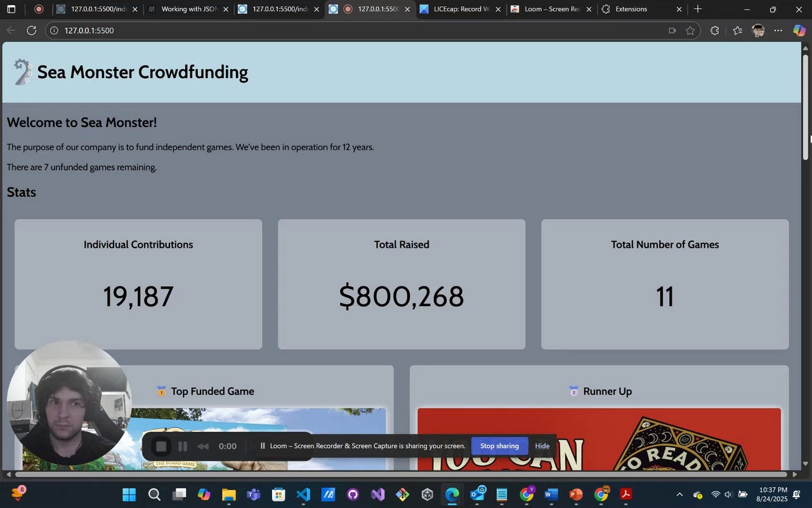812x508 pixels.
Task: Open volume tray icon
Action: pyautogui.click(x=728, y=495)
